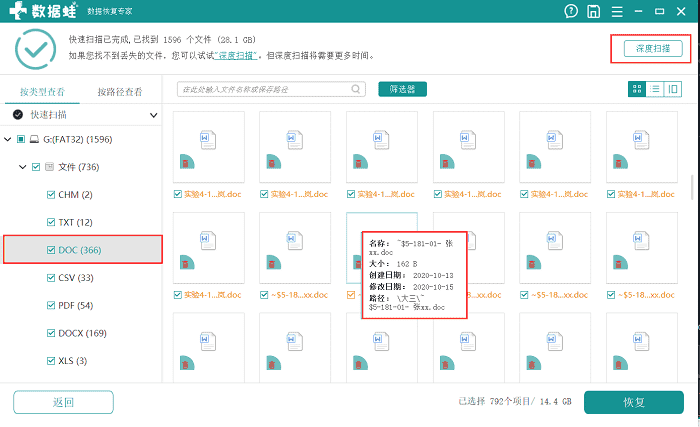
Task: Toggle the 快速扫描 check indicator
Action: tap(18, 115)
